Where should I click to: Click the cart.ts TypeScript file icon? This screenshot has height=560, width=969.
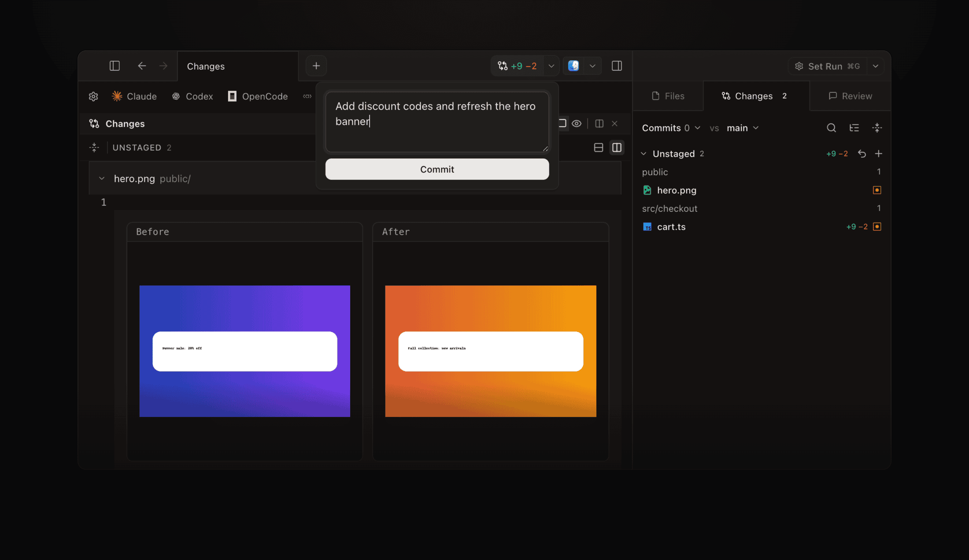point(647,227)
